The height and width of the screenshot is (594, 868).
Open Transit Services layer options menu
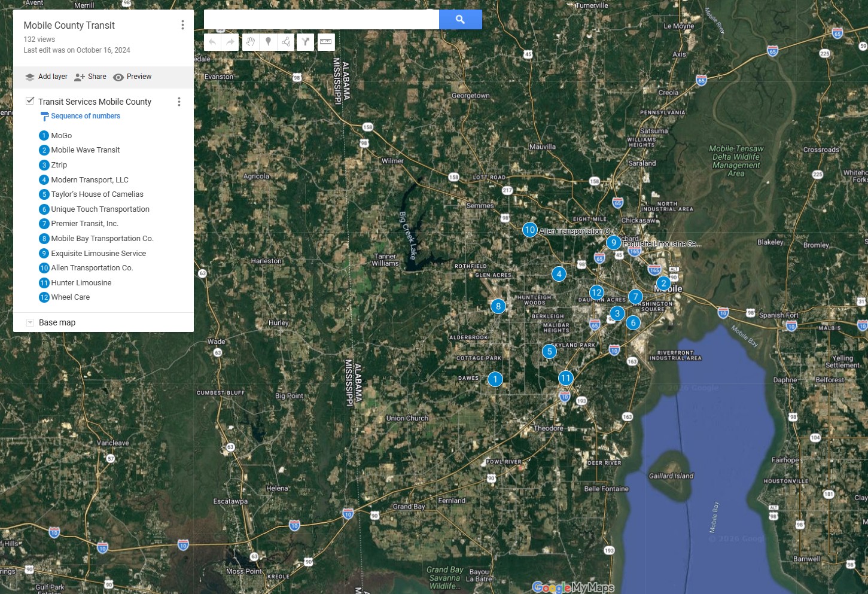(x=179, y=102)
